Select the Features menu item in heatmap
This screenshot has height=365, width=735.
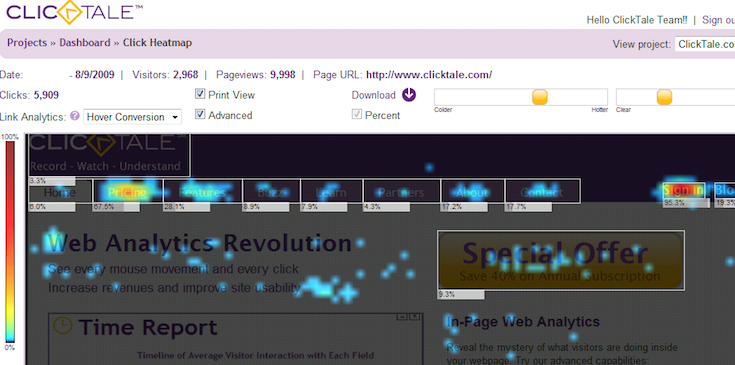tap(202, 191)
